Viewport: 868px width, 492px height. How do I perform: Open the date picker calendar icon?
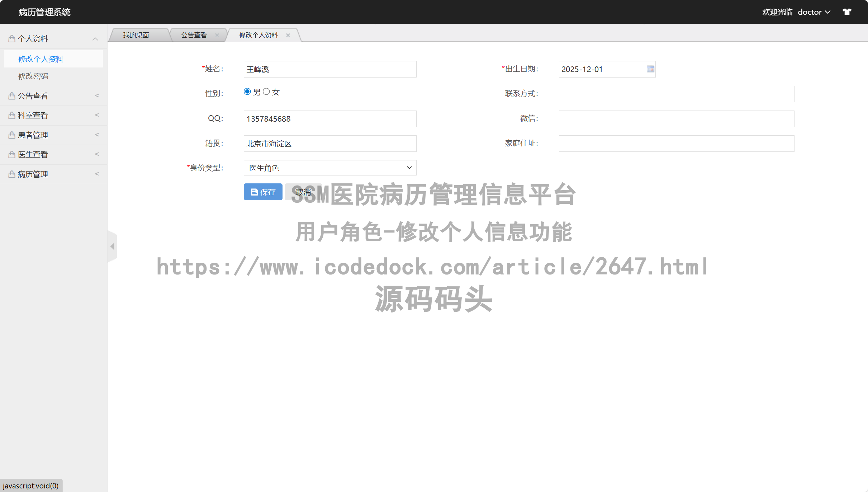click(x=650, y=69)
